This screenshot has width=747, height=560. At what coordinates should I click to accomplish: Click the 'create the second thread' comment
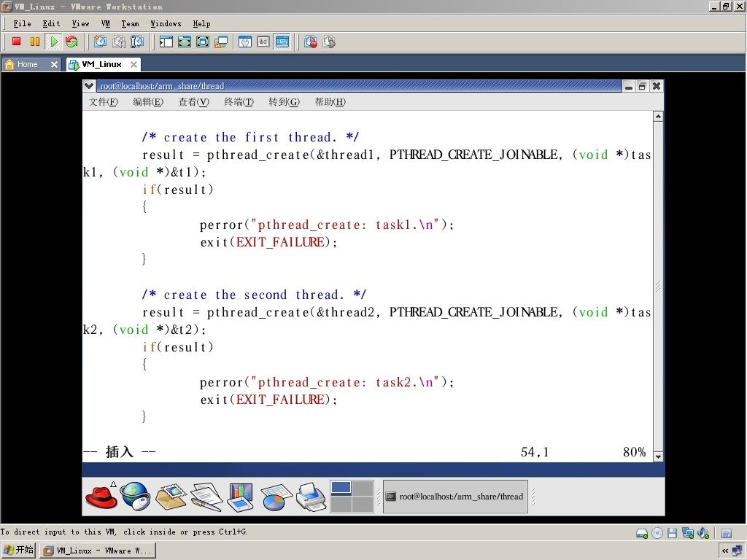click(x=254, y=295)
